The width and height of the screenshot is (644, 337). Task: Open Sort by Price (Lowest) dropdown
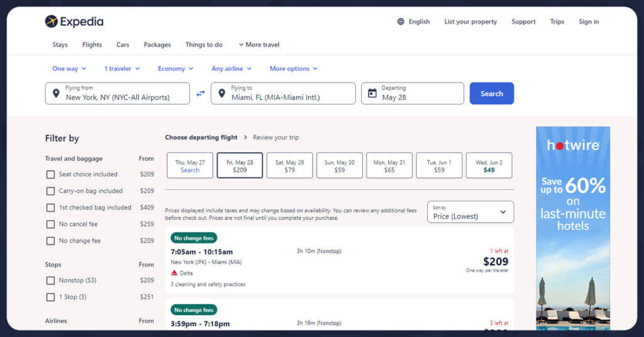click(x=470, y=212)
